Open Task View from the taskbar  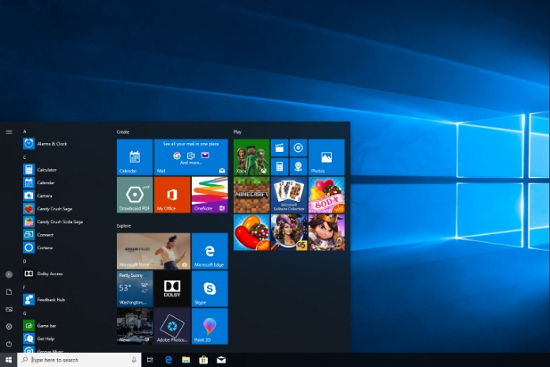150,360
